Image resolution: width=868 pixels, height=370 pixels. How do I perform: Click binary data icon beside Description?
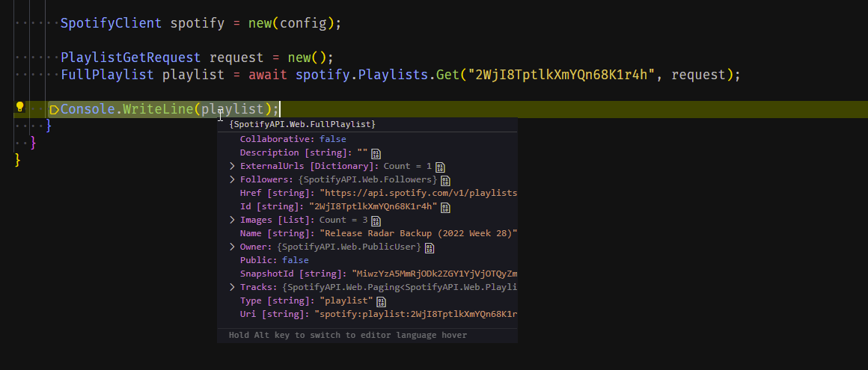pos(376,153)
